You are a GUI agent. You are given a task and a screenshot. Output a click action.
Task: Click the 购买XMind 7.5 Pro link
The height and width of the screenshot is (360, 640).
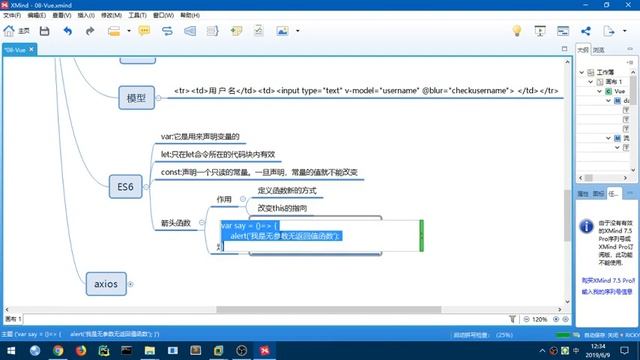click(x=608, y=280)
